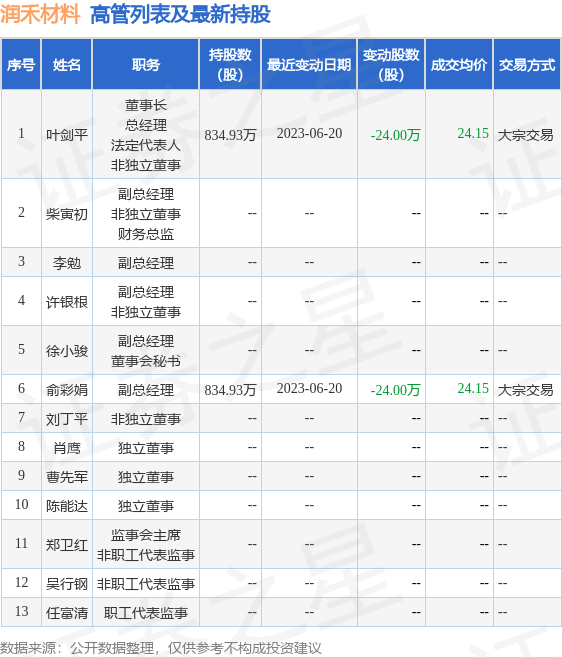
Task: Select the 最近变动日期 column header
Action: click(x=309, y=65)
